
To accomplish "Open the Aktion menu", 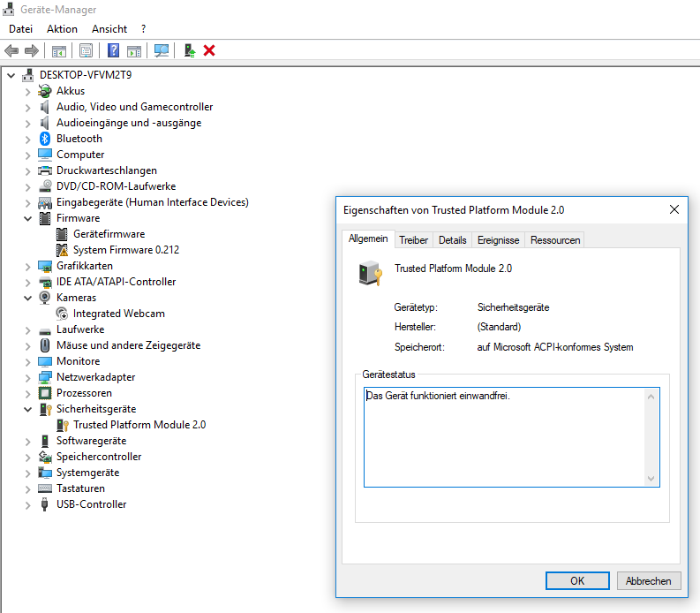I will (x=62, y=29).
